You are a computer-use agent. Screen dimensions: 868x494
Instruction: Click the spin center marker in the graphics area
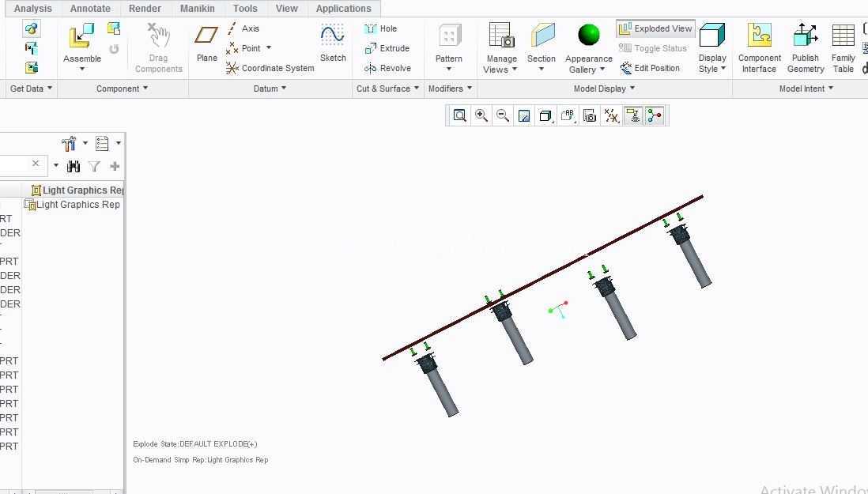tap(559, 309)
